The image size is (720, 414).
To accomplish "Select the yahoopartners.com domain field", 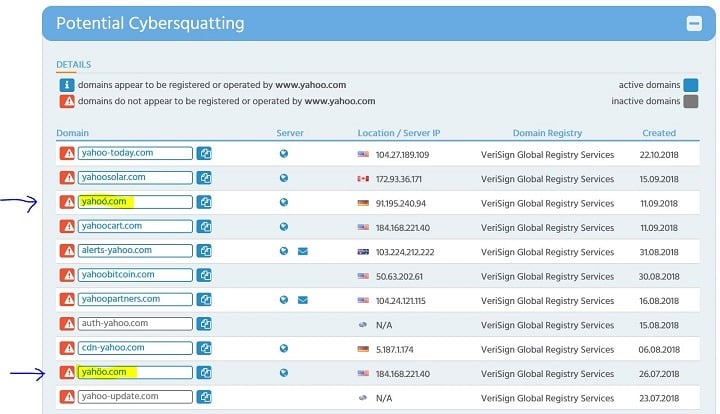I will [135, 300].
